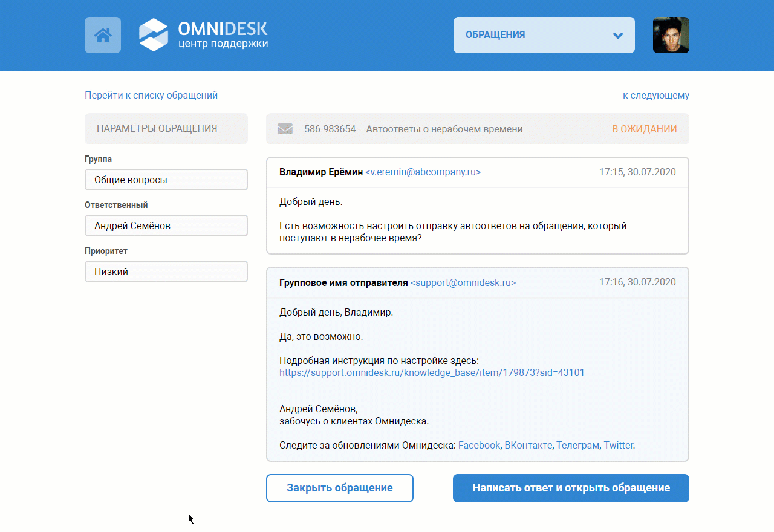Viewport: 774px width, 532px height.
Task: Open the knowledge base instruction link
Action: [x=432, y=372]
